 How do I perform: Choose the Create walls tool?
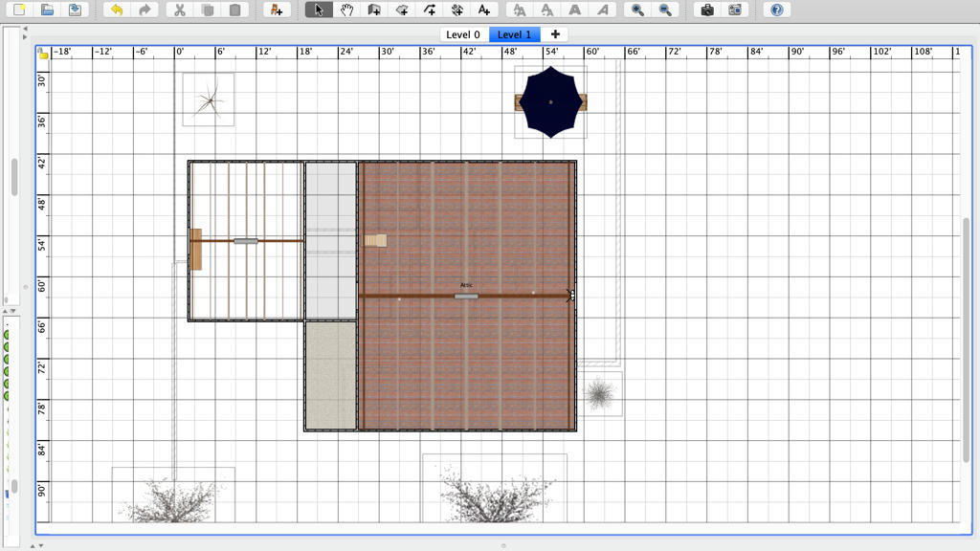click(374, 10)
